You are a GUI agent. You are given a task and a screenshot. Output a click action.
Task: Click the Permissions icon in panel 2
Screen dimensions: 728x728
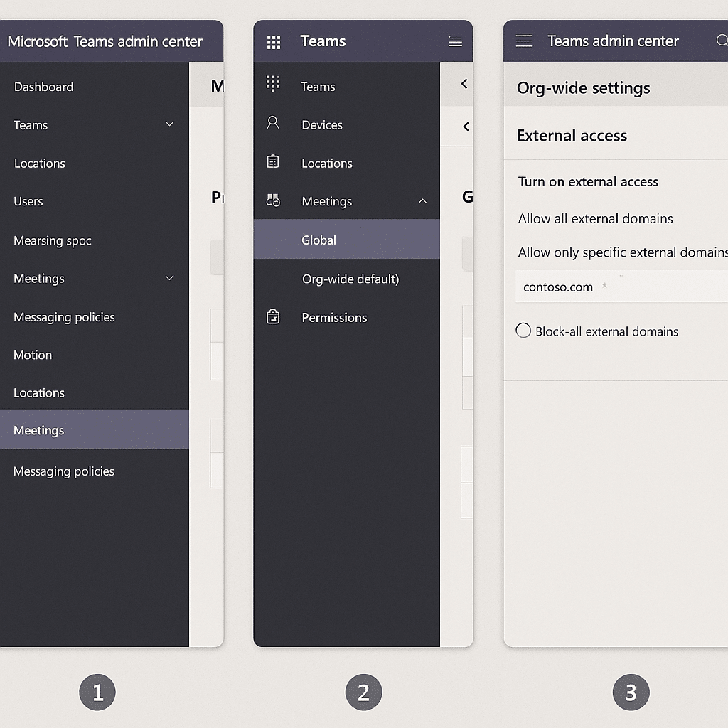[x=273, y=316]
